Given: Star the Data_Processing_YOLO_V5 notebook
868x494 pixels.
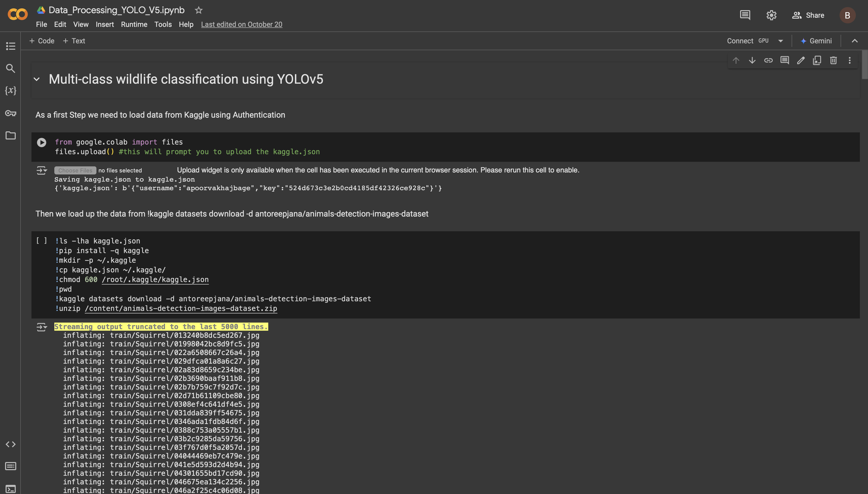Looking at the screenshot, I should tap(198, 10).
